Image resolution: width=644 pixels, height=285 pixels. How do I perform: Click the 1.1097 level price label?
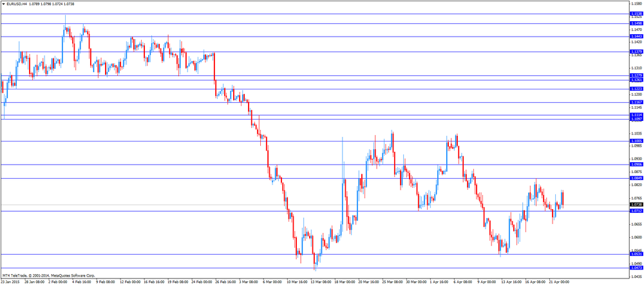point(636,119)
